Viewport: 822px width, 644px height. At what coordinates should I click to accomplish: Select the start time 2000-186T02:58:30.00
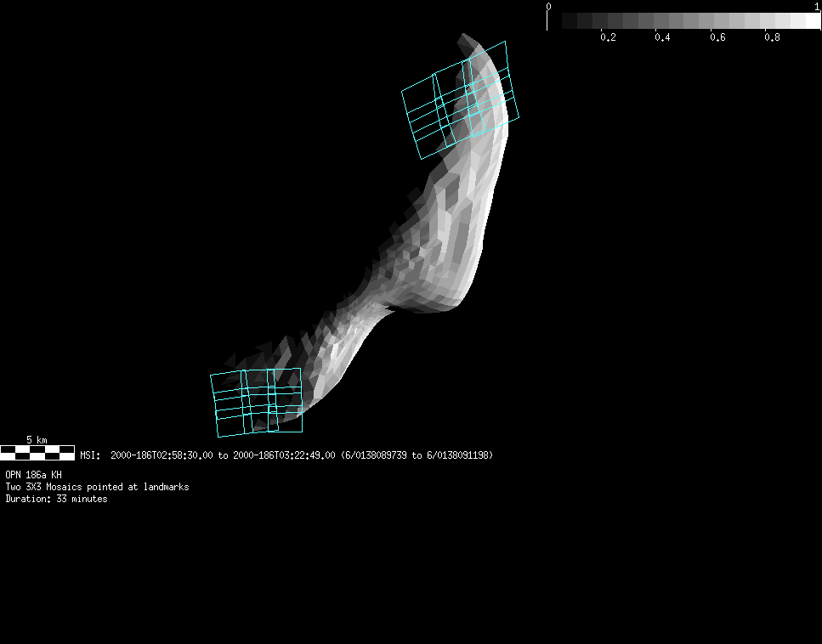(x=162, y=455)
